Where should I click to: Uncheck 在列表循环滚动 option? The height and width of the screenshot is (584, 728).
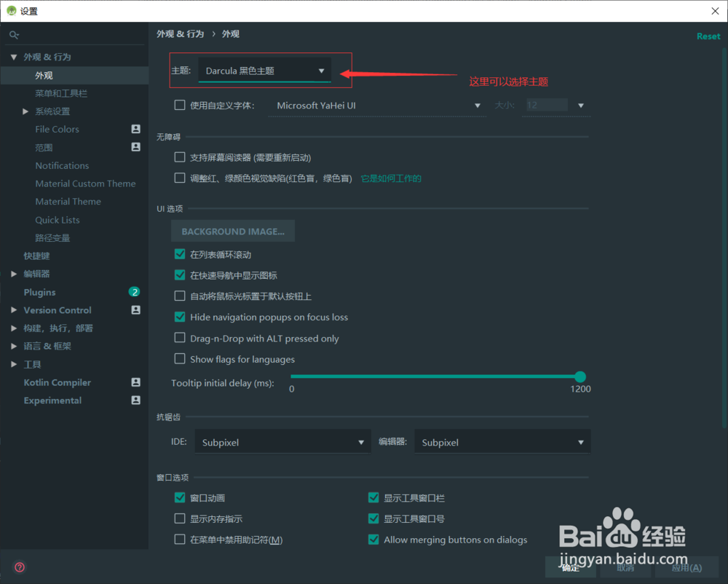tap(180, 254)
